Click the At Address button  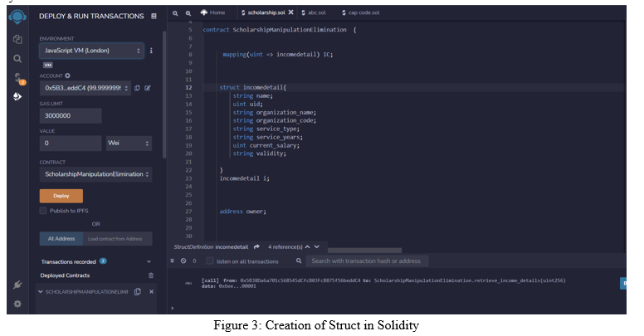[x=61, y=239]
